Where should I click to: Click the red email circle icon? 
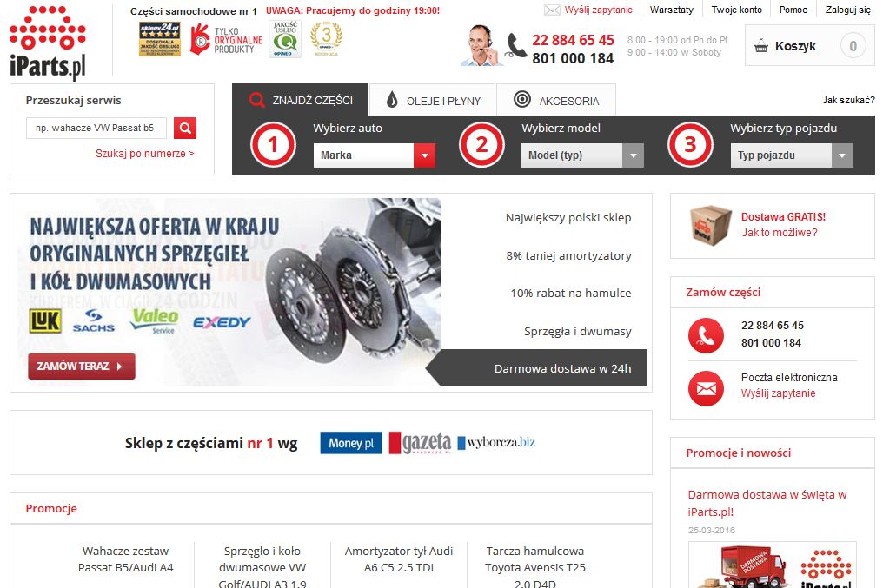click(706, 388)
